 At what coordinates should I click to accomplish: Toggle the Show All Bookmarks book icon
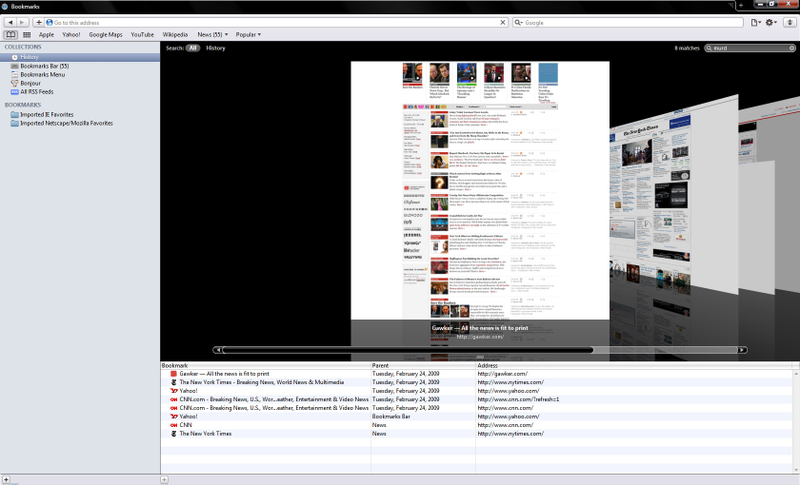tap(11, 35)
